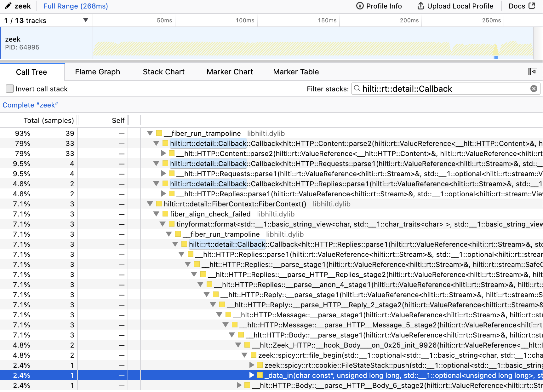This screenshot has width=543, height=392.
Task: Click the pencil edit icon beside zeek
Action: (9, 6)
